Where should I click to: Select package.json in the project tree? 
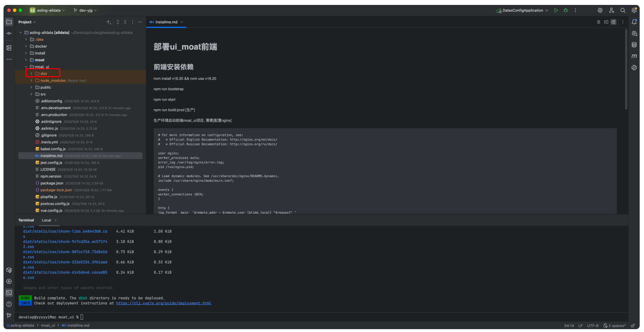click(52, 183)
